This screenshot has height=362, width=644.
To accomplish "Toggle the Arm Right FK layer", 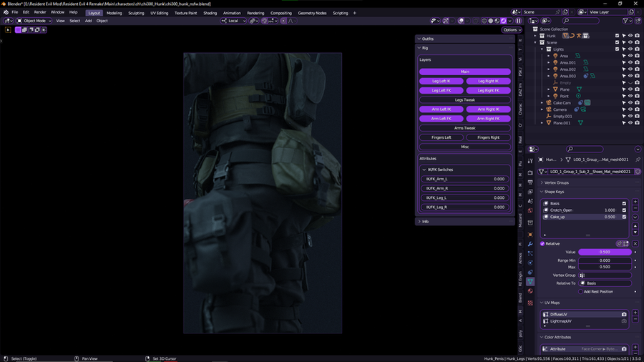I will click(488, 119).
